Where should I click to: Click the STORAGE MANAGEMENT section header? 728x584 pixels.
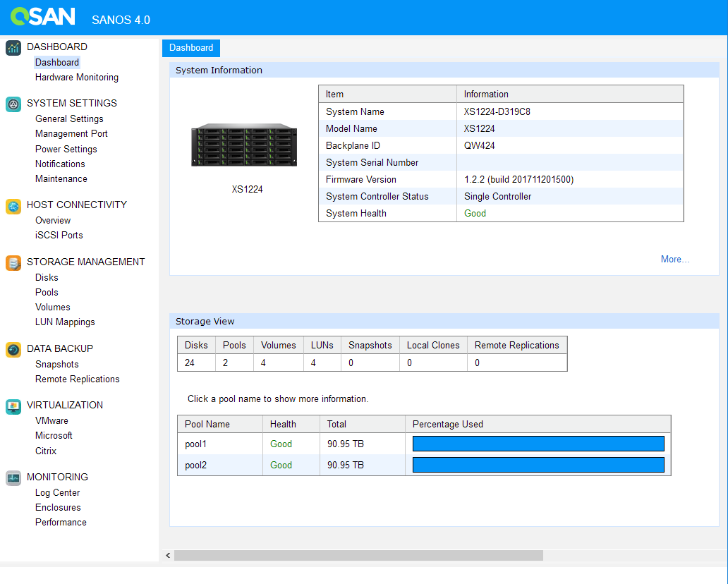[x=85, y=262]
